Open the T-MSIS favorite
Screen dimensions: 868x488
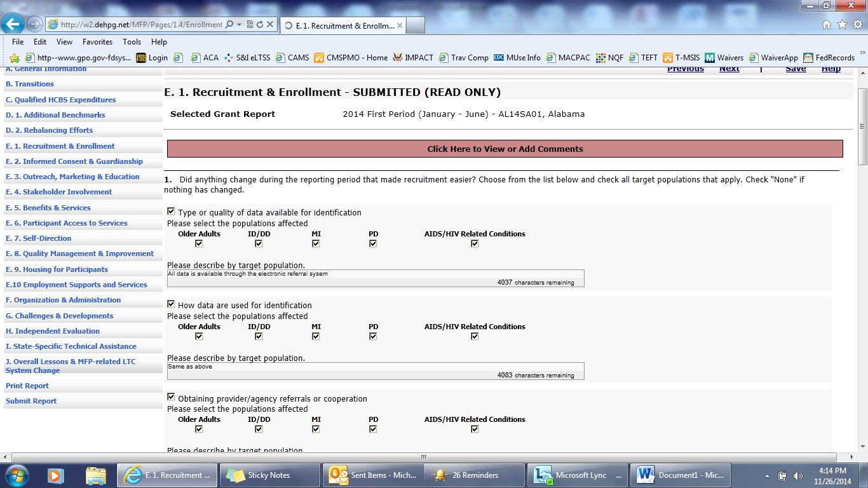[681, 58]
